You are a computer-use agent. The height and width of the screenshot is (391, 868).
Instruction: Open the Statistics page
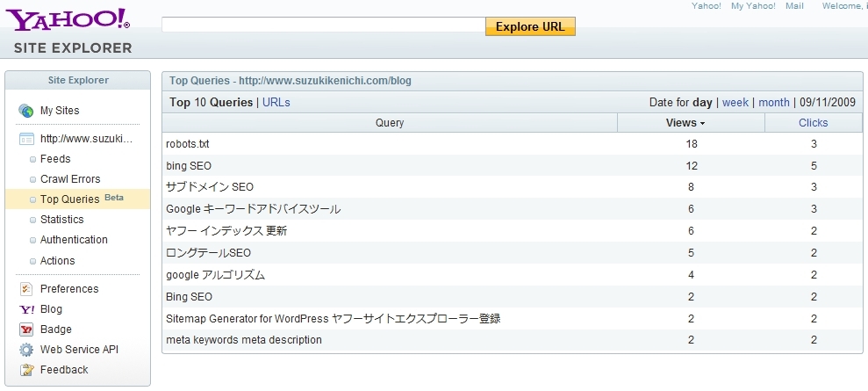point(62,220)
